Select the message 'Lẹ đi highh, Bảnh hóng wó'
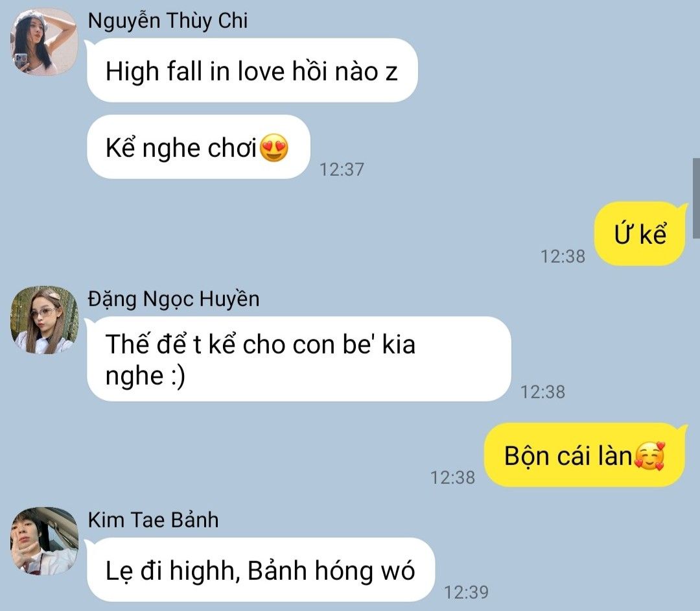The height and width of the screenshot is (611, 700). click(261, 570)
